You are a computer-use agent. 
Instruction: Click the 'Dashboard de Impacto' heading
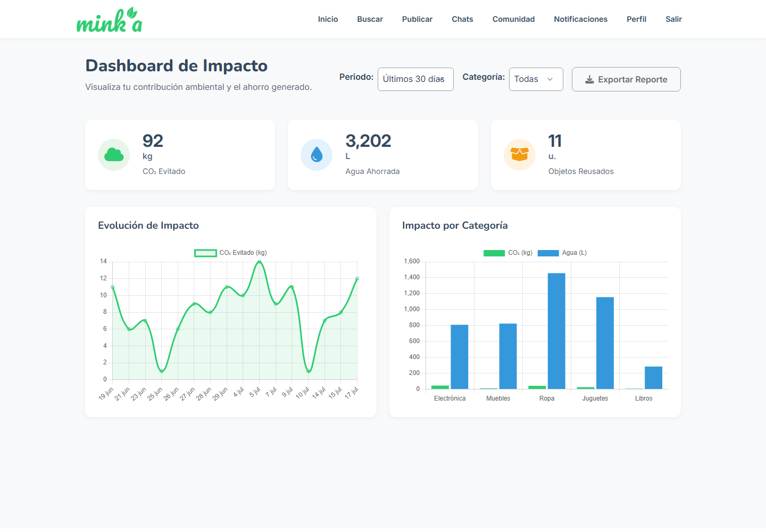[x=177, y=65]
